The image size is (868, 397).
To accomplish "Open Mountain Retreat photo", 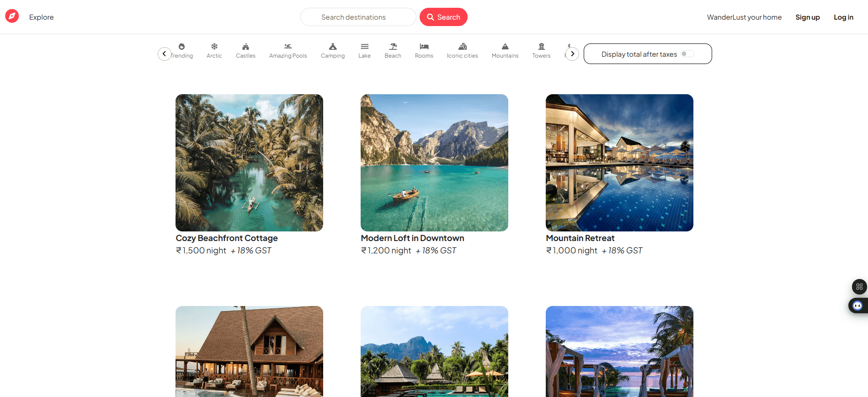I will click(619, 163).
